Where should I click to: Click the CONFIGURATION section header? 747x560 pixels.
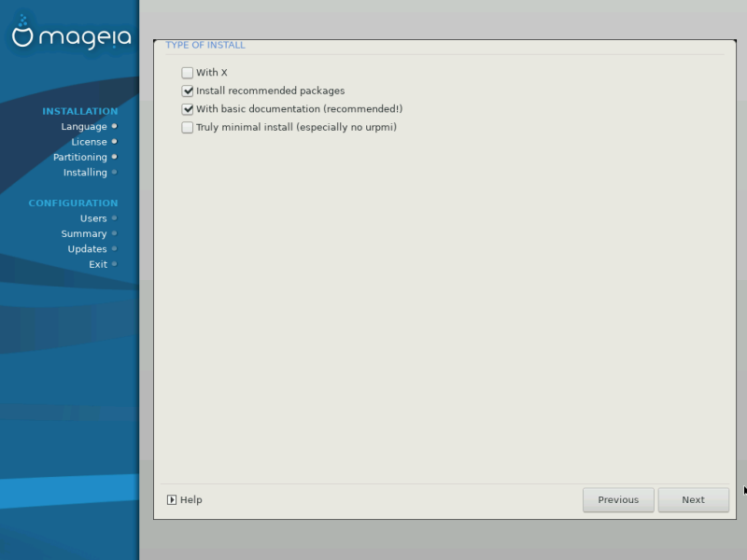pyautogui.click(x=74, y=203)
